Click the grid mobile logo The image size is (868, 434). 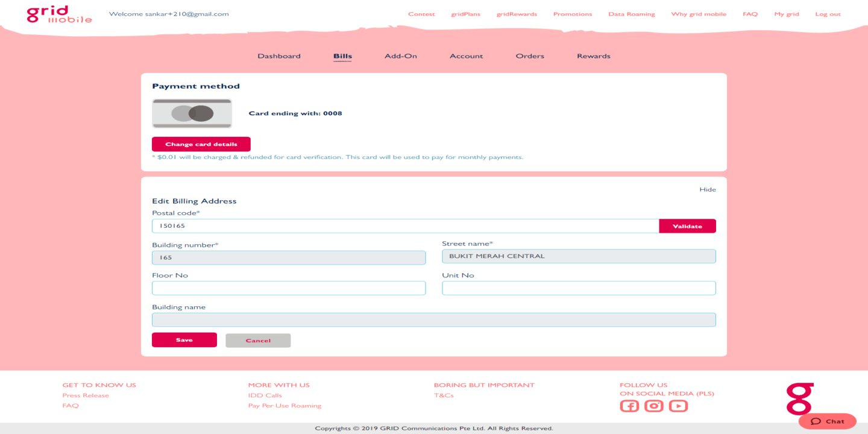click(59, 14)
